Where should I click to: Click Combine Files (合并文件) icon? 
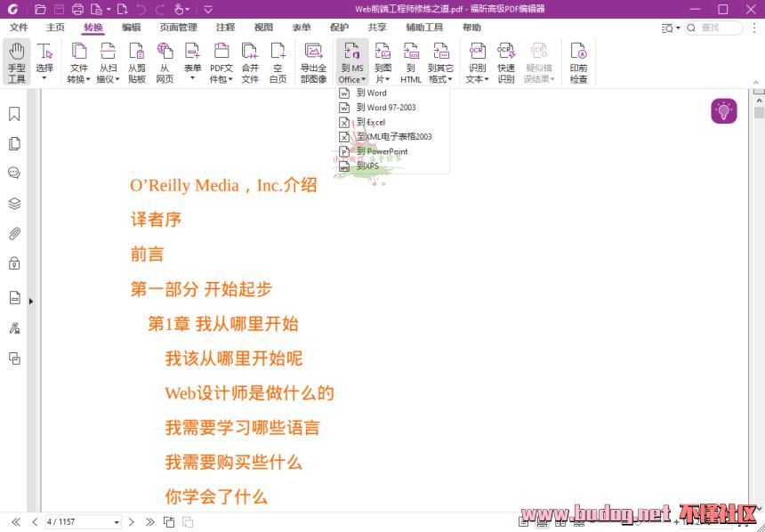pyautogui.click(x=250, y=62)
